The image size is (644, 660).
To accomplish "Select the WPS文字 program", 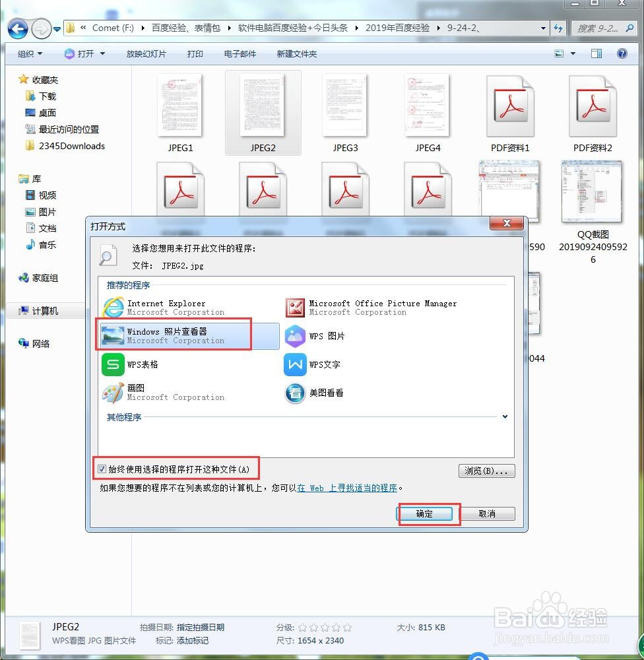I will [x=327, y=364].
